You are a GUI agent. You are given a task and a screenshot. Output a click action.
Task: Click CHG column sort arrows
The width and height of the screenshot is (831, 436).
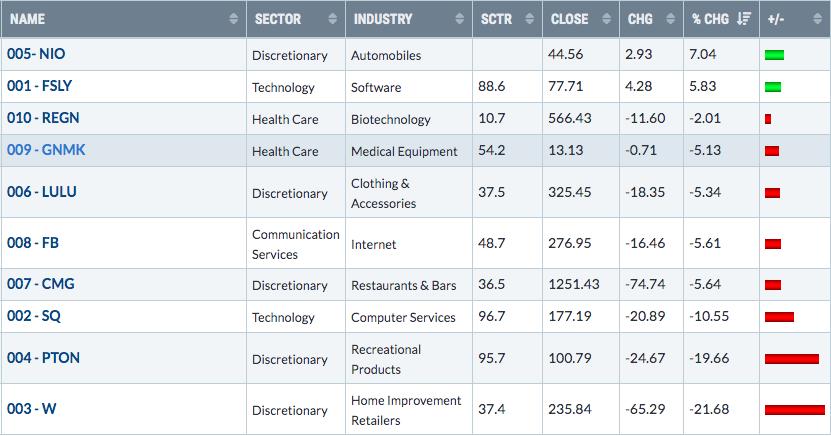[670, 19]
